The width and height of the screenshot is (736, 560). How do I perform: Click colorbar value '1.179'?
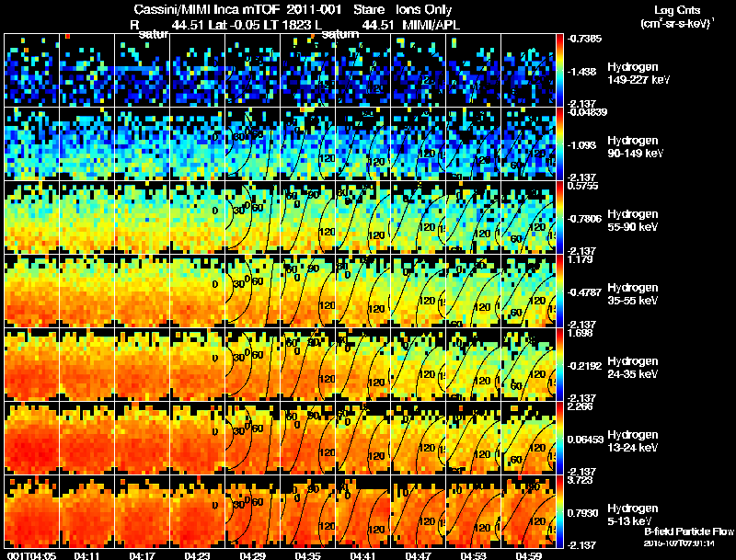point(581,259)
